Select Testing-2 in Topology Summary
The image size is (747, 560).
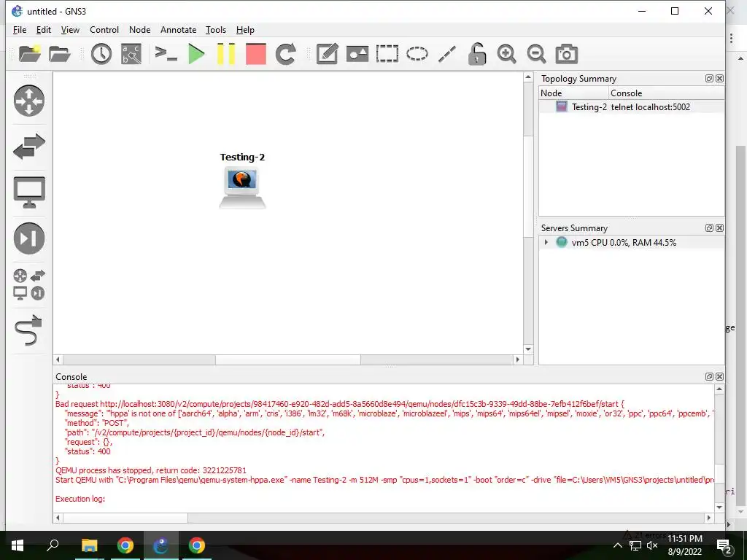(x=589, y=106)
